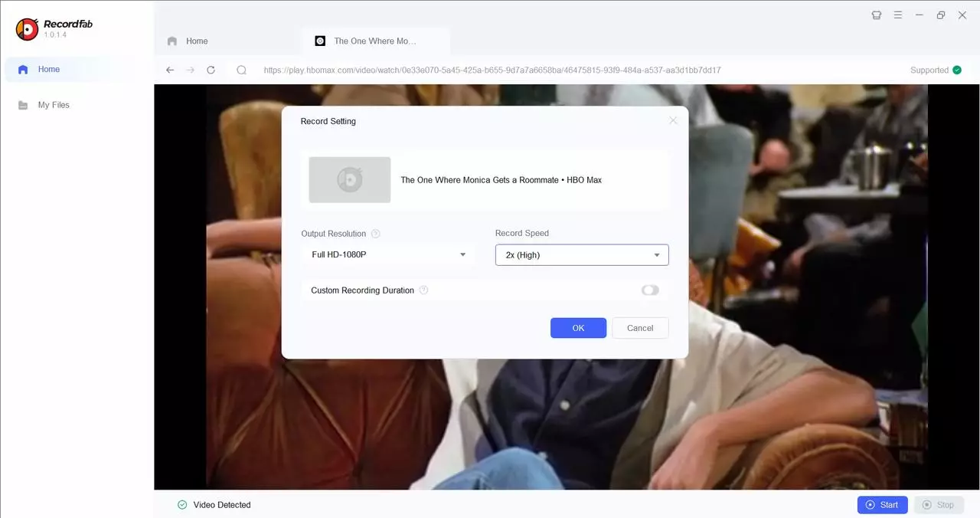Click the Home tab's house icon
Image resolution: width=980 pixels, height=518 pixels.
[x=172, y=41]
